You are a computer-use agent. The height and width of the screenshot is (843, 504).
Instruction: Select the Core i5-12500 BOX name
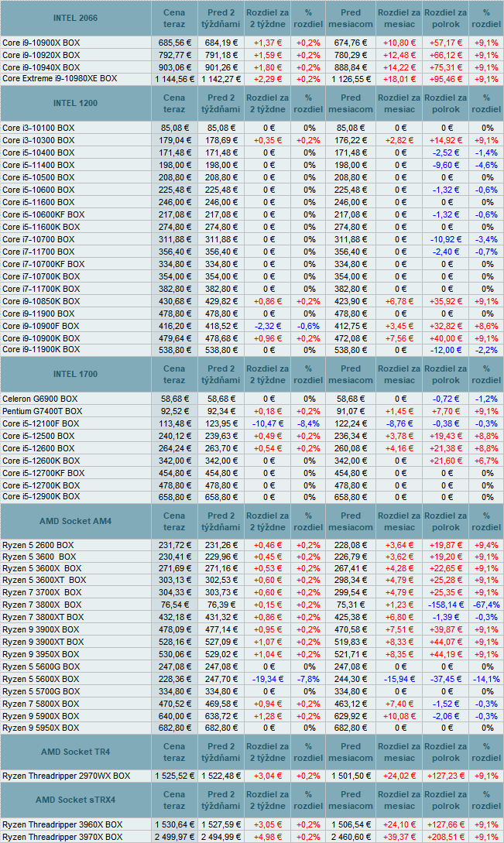(x=39, y=436)
